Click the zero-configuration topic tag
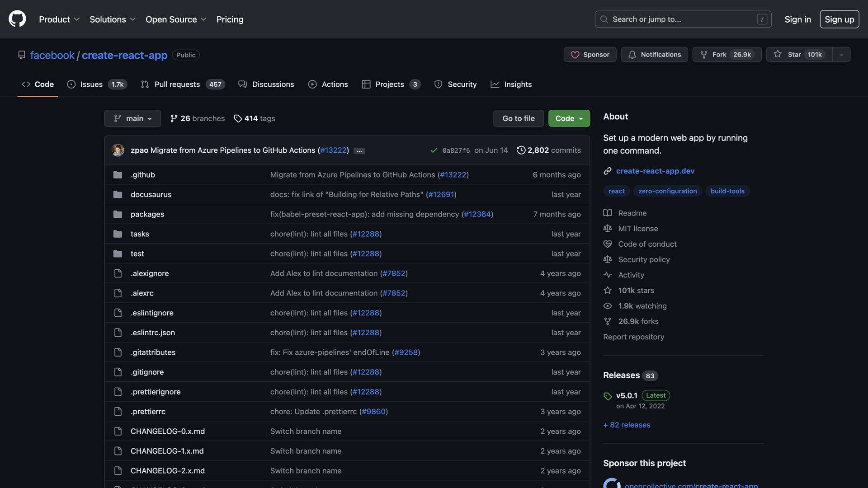The image size is (868, 488). tap(667, 191)
